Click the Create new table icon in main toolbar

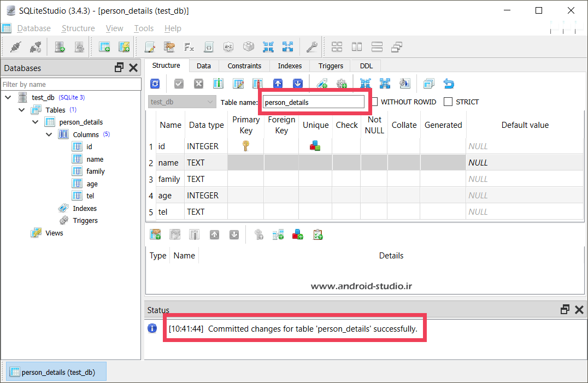(104, 47)
